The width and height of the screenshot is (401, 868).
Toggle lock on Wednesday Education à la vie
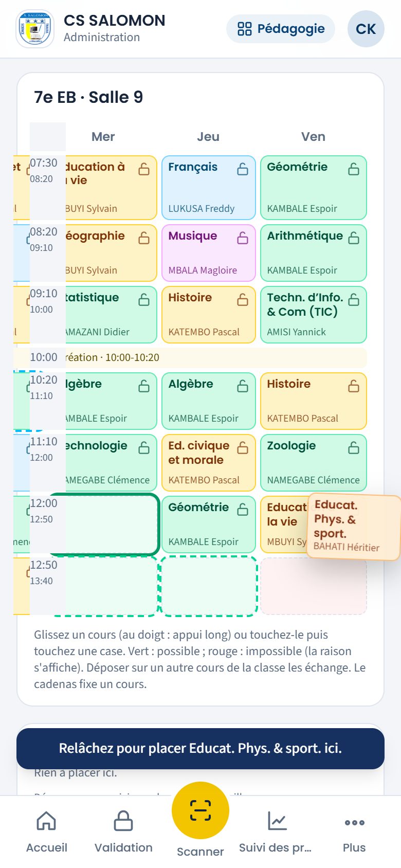(144, 169)
